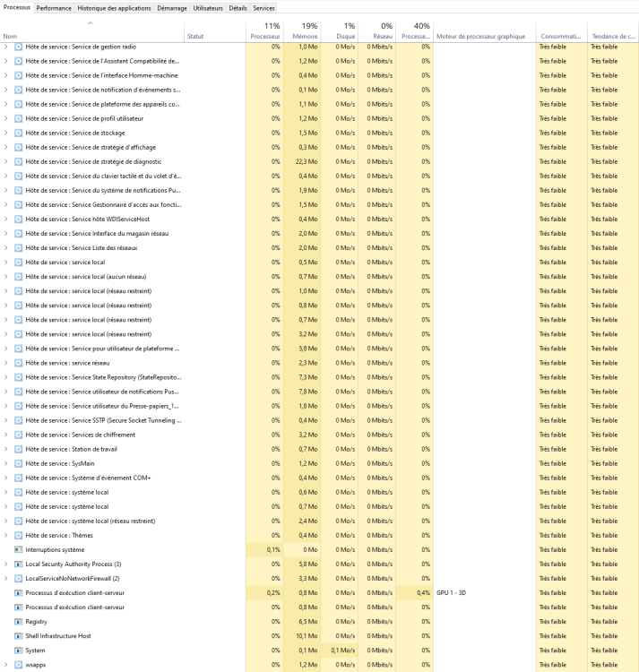Click the System process icon
Screen dimensions: 639x672
tap(19, 650)
